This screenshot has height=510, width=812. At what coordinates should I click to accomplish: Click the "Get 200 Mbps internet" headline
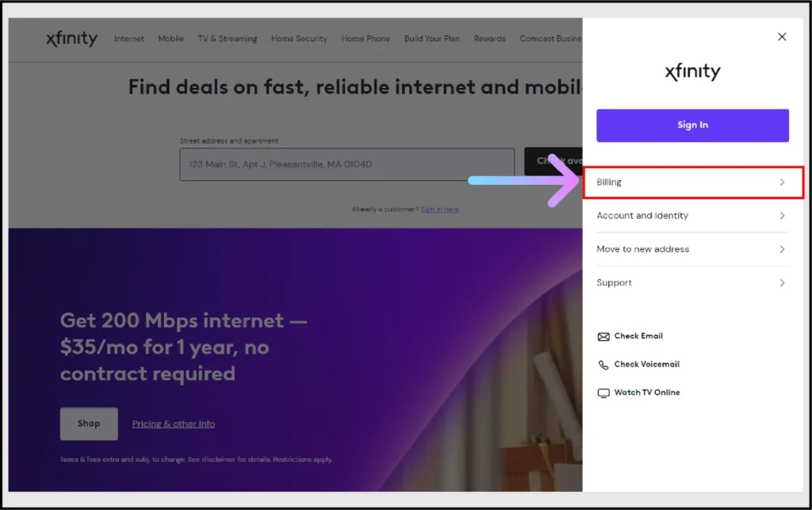pos(184,347)
